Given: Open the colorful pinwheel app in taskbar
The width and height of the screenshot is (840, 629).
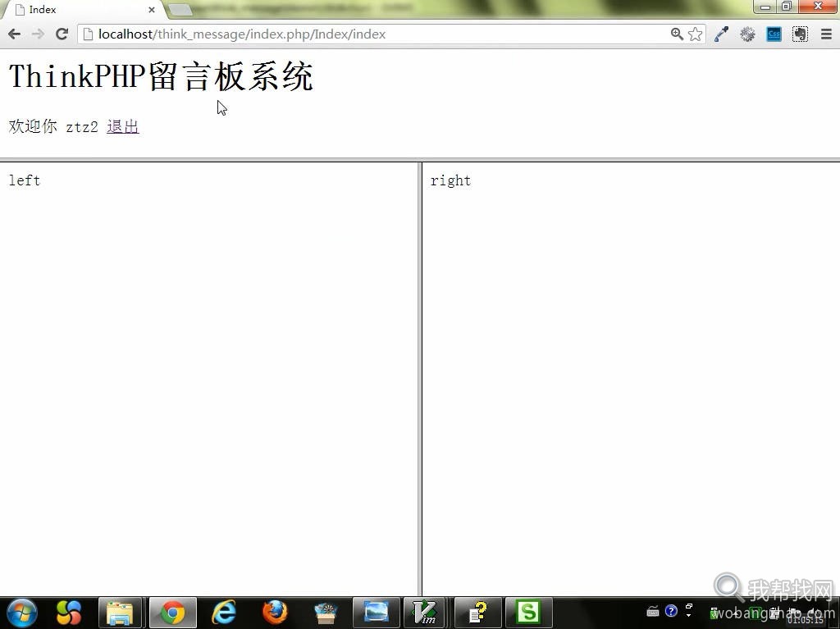Looking at the screenshot, I should (69, 613).
